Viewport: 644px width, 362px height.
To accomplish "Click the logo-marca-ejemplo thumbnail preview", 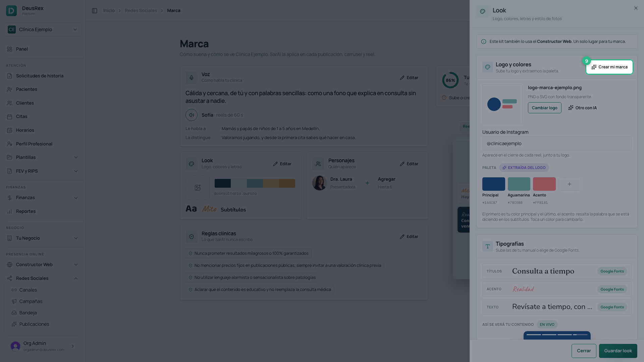I will [502, 104].
